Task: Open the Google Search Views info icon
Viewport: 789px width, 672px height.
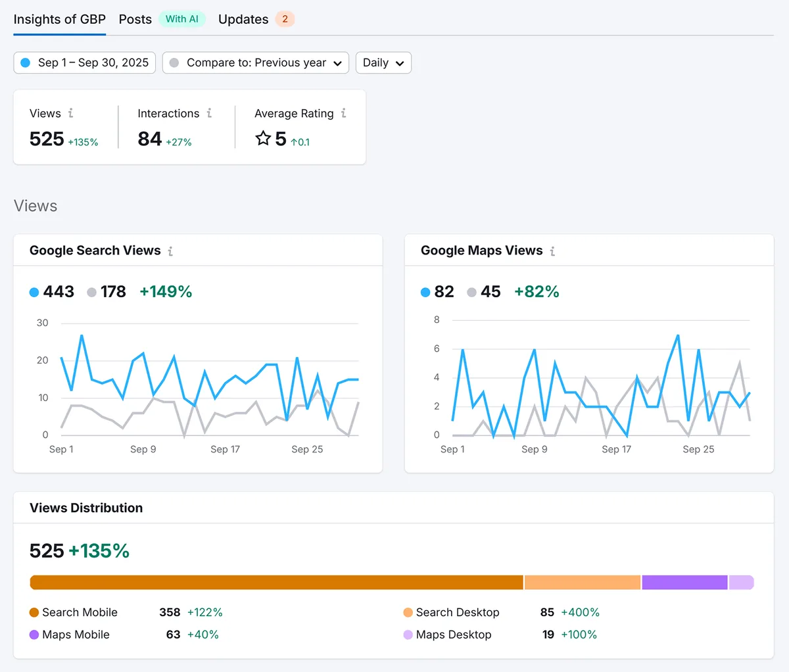Action: 170,251
